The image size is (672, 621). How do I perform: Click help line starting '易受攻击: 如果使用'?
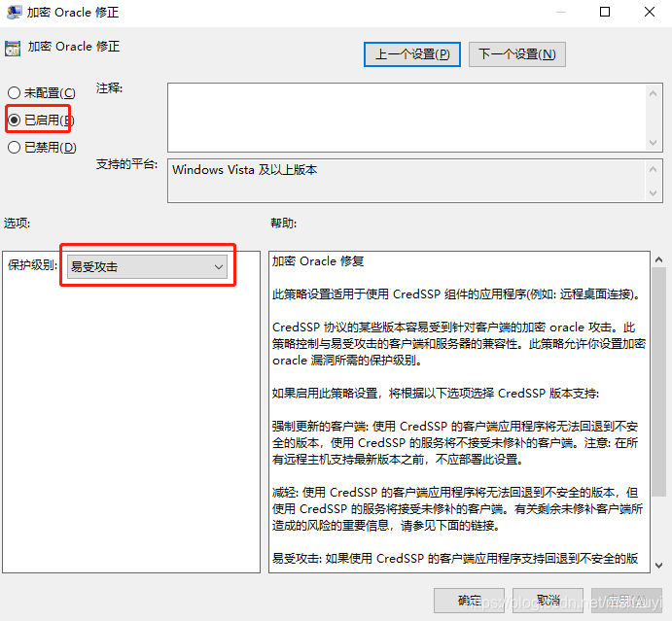click(x=455, y=559)
